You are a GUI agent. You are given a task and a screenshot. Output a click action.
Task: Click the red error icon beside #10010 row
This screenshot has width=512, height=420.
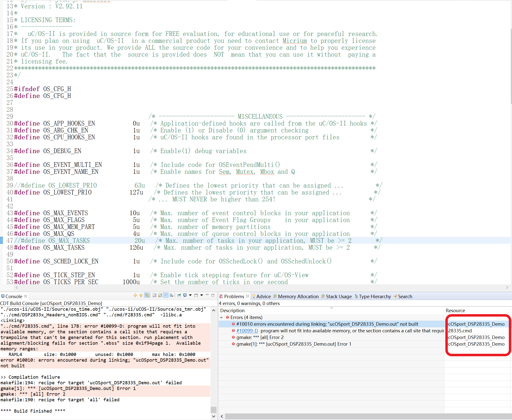pos(233,324)
